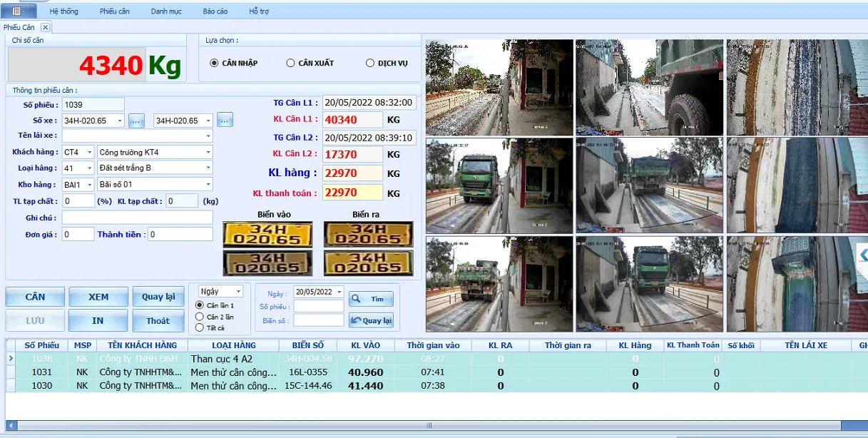Open the top Biến vào license plate image

(267, 234)
